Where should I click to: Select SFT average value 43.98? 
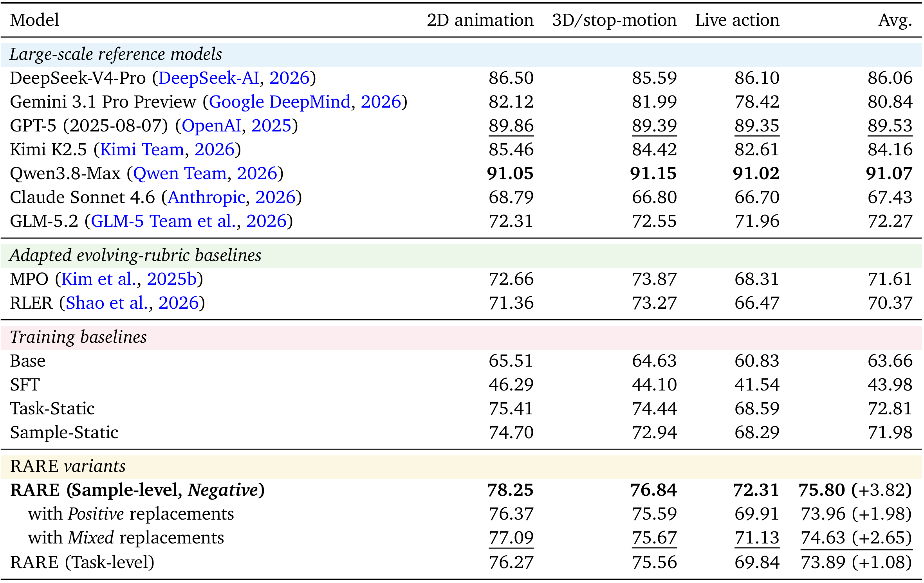pos(890,385)
